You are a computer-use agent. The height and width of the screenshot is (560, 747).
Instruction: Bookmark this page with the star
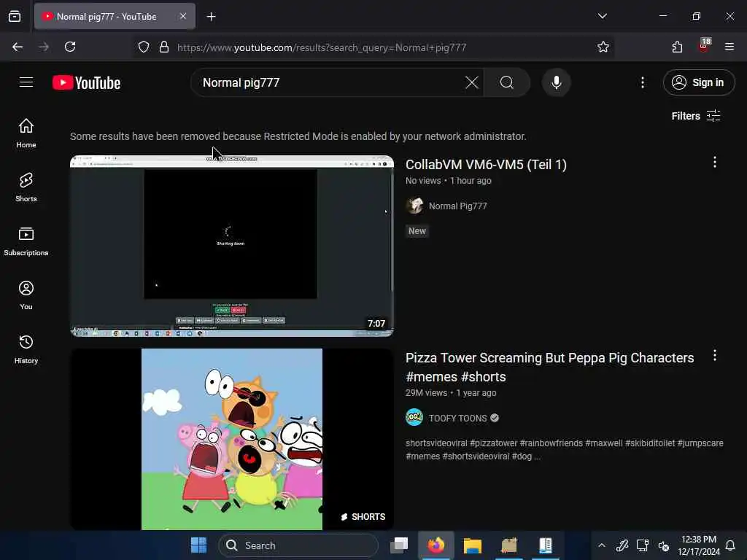point(603,47)
